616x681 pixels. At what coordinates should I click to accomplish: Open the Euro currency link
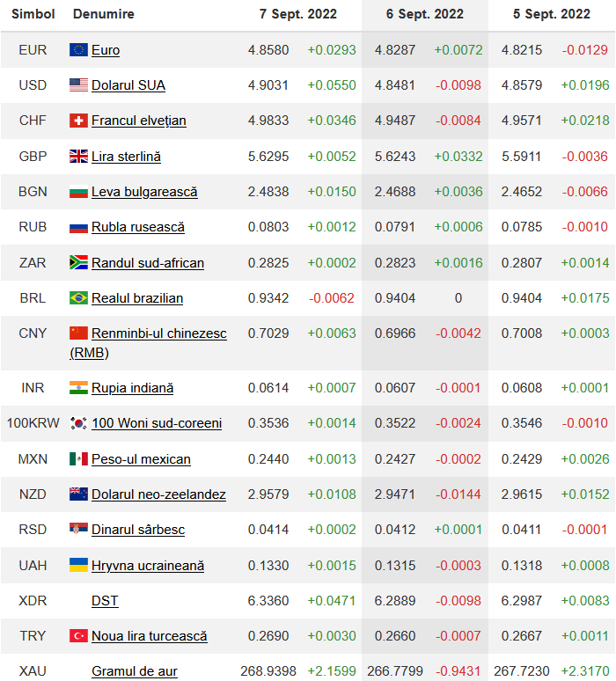coord(106,50)
